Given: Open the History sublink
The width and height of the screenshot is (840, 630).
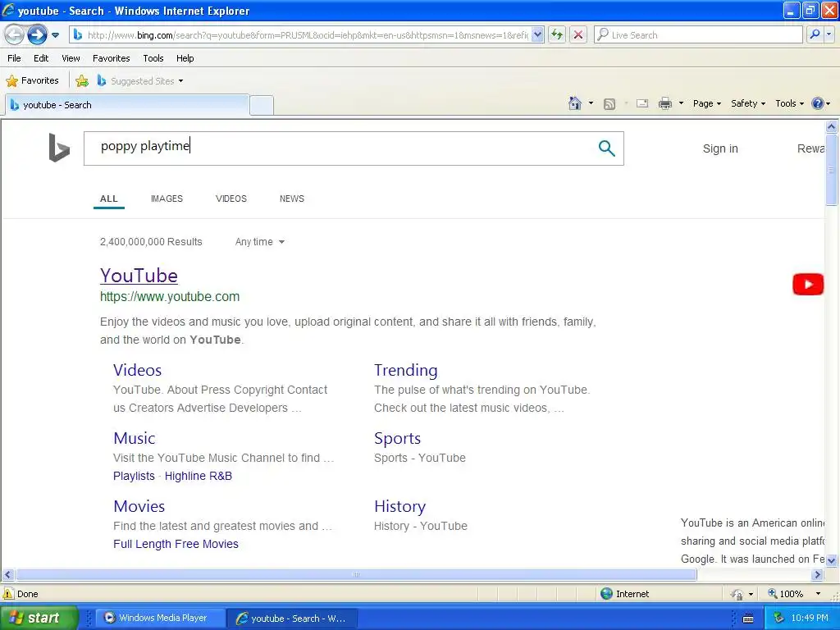Looking at the screenshot, I should click(399, 506).
